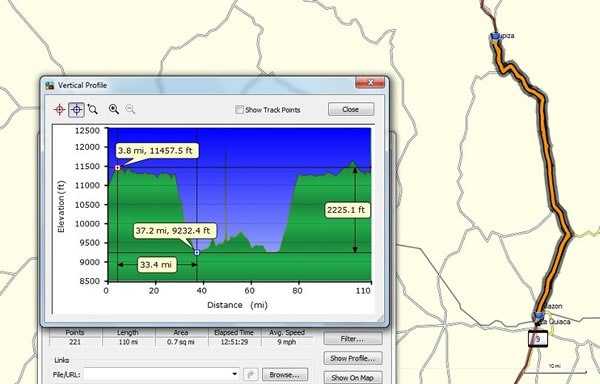This screenshot has height=384, width=600.
Task: Click the 37.2 mi elevation marker point
Action: coord(197,253)
